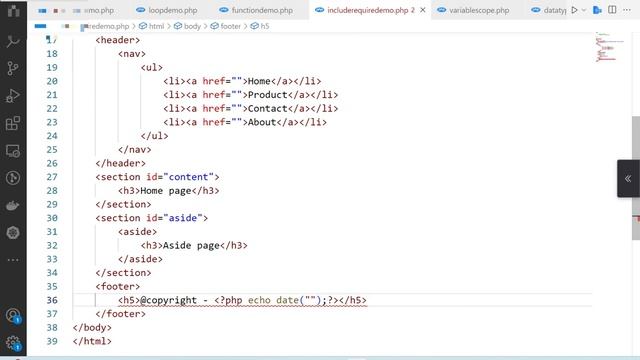Click the Home page heading text
This screenshot has width=640, height=360.
click(166, 191)
